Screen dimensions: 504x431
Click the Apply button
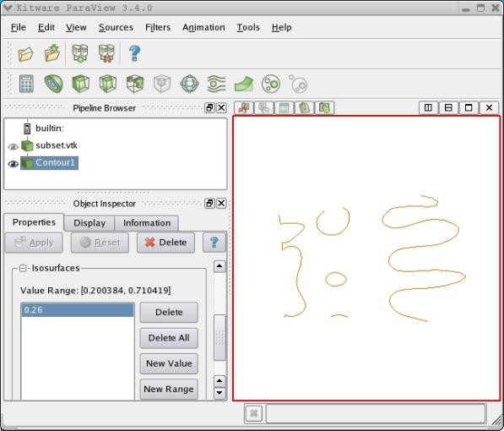pos(34,243)
